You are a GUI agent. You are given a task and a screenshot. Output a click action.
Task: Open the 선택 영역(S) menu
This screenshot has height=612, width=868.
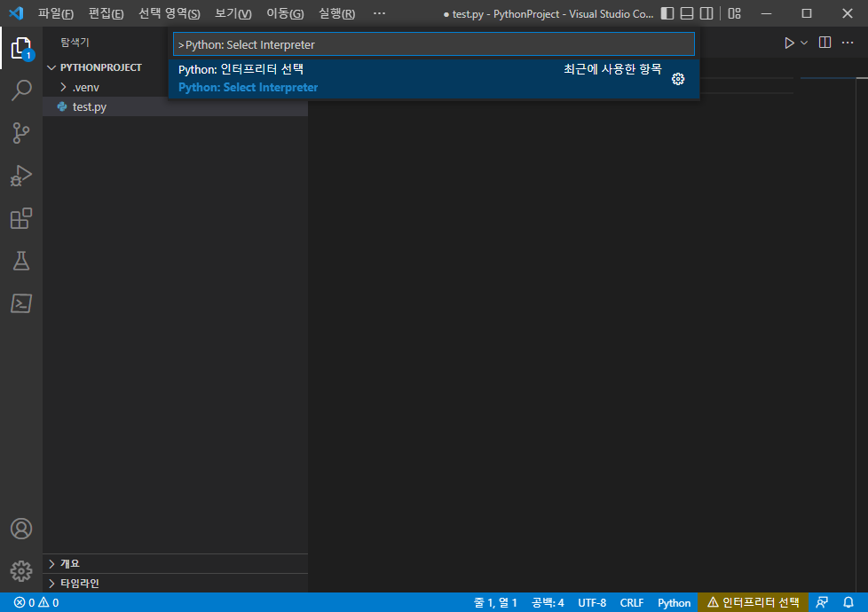[169, 13]
